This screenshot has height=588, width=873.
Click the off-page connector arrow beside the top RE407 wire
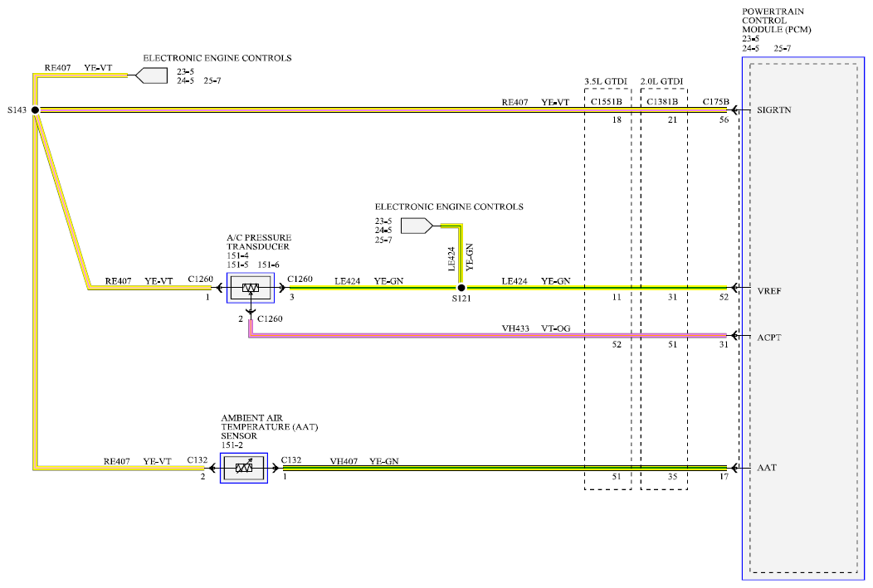(x=151, y=75)
